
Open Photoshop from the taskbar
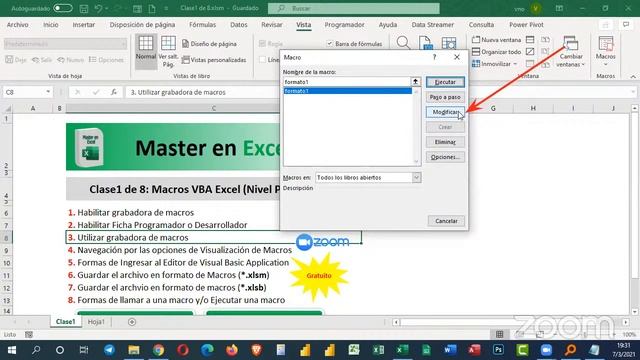498,350
